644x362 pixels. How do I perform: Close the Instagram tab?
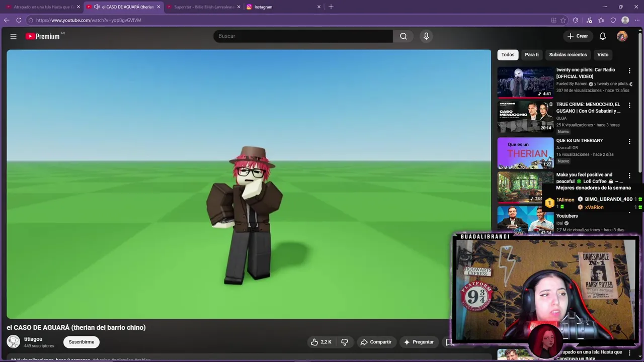coord(319,7)
